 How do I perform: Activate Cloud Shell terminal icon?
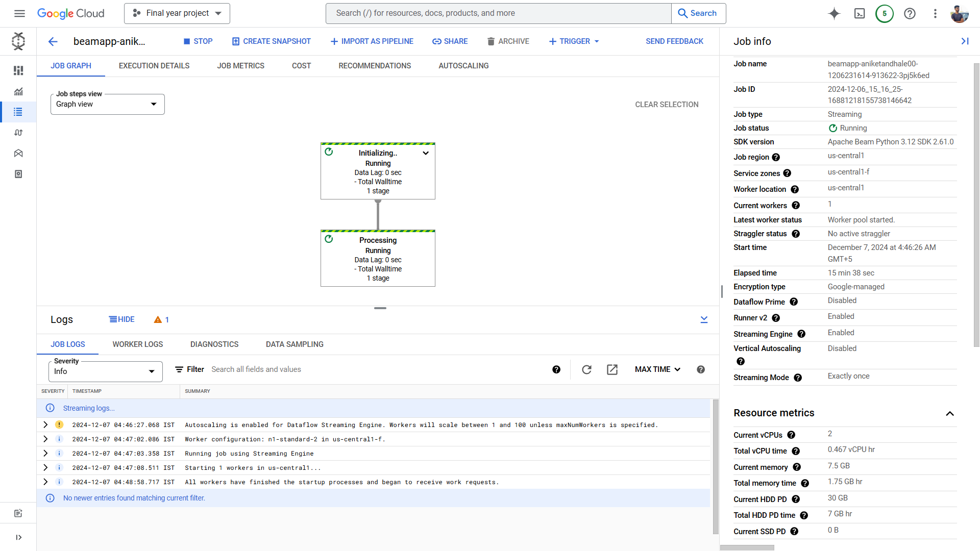click(860, 14)
